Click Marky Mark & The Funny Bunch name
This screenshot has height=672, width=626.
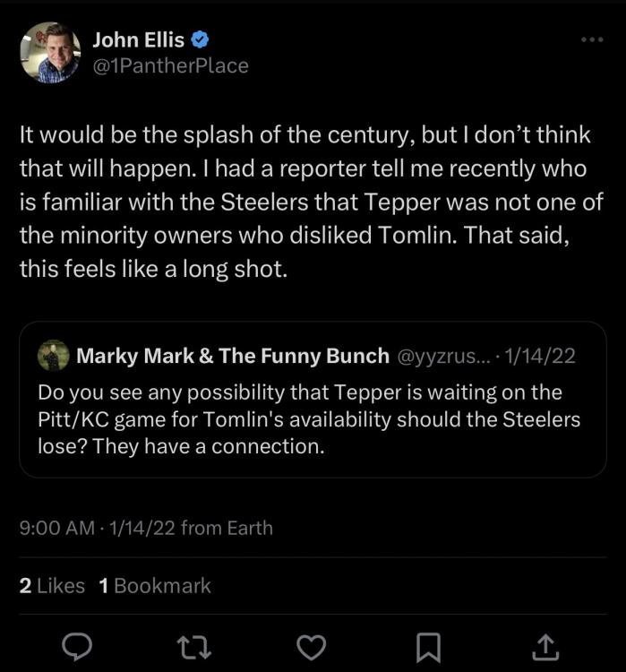pyautogui.click(x=232, y=356)
